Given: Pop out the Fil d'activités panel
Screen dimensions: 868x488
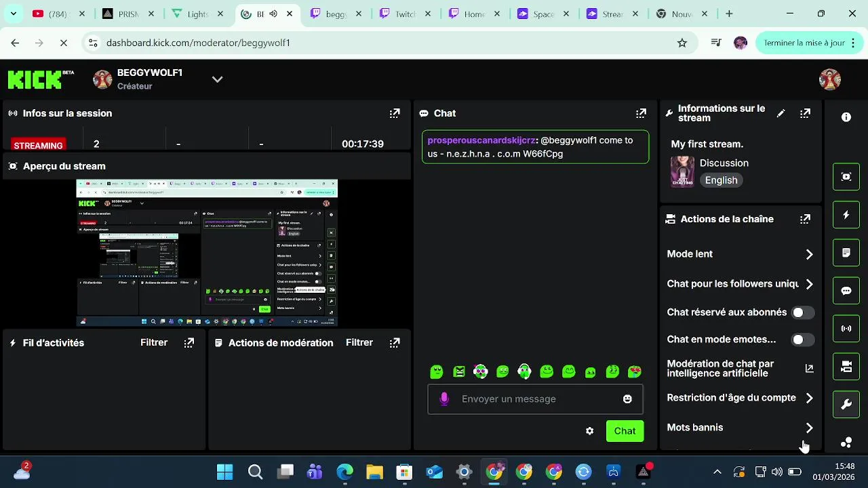Looking at the screenshot, I should 189,343.
